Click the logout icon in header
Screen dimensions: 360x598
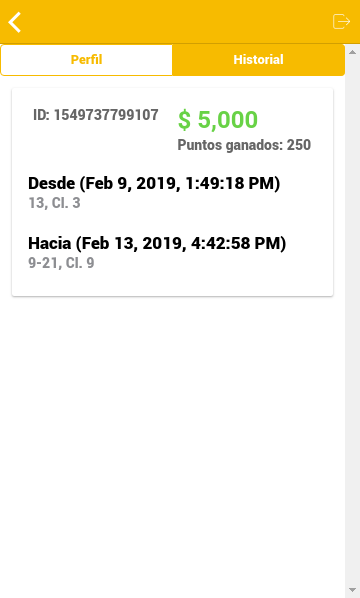coord(341,21)
